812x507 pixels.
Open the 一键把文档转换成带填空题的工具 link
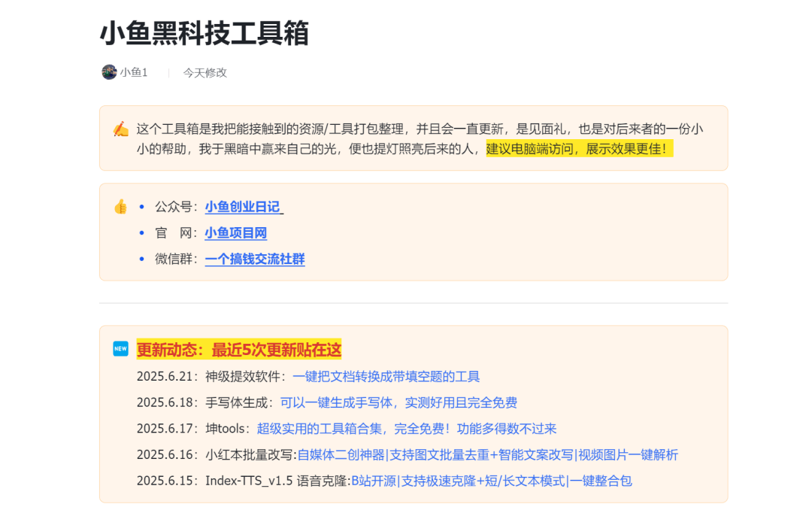(x=386, y=377)
